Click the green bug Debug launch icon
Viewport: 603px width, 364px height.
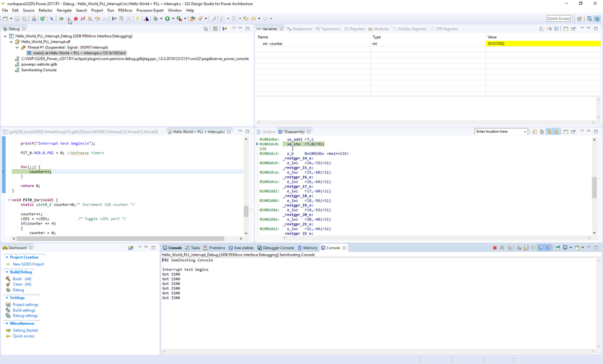tap(155, 19)
